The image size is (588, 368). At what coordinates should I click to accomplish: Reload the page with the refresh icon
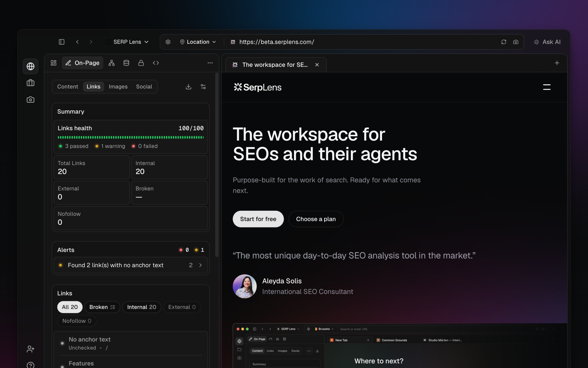pos(504,42)
